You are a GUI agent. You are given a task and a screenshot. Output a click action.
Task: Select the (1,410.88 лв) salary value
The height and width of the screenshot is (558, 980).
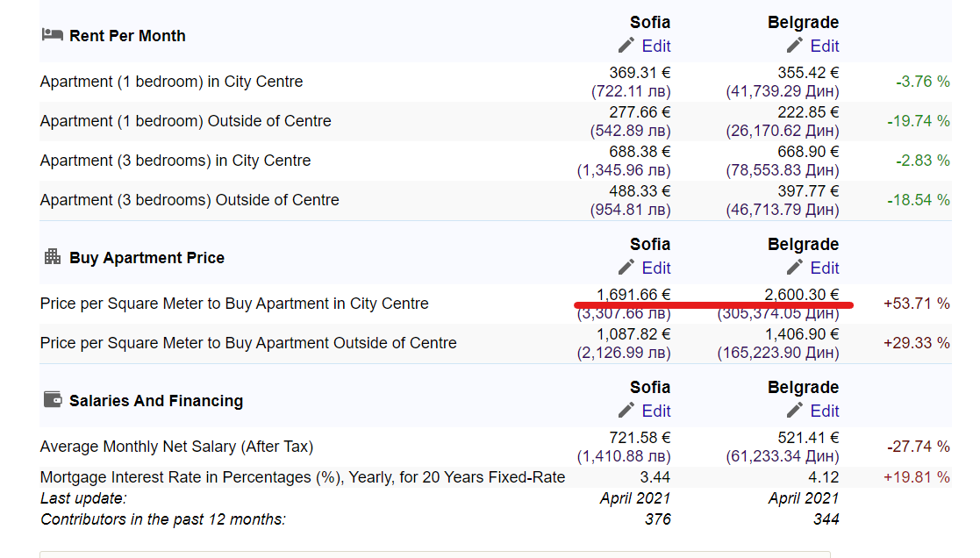pyautogui.click(x=624, y=456)
